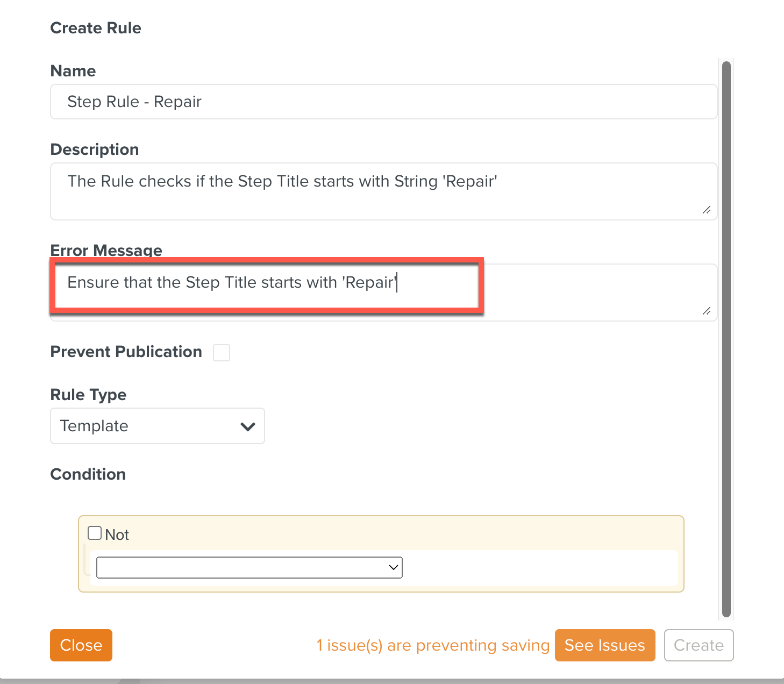Click the 'Rule Type' field label

88,395
